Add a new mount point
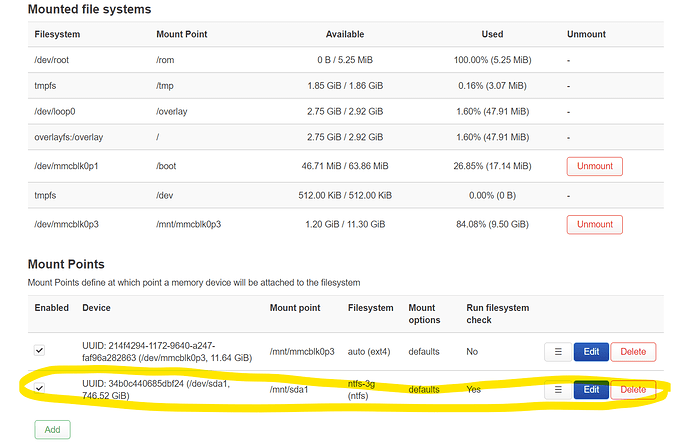 (x=52, y=430)
